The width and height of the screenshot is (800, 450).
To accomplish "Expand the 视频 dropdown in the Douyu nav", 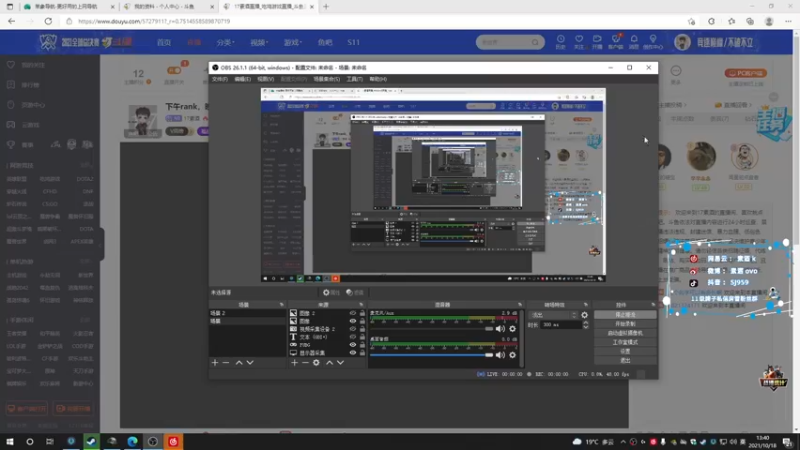I will (259, 42).
